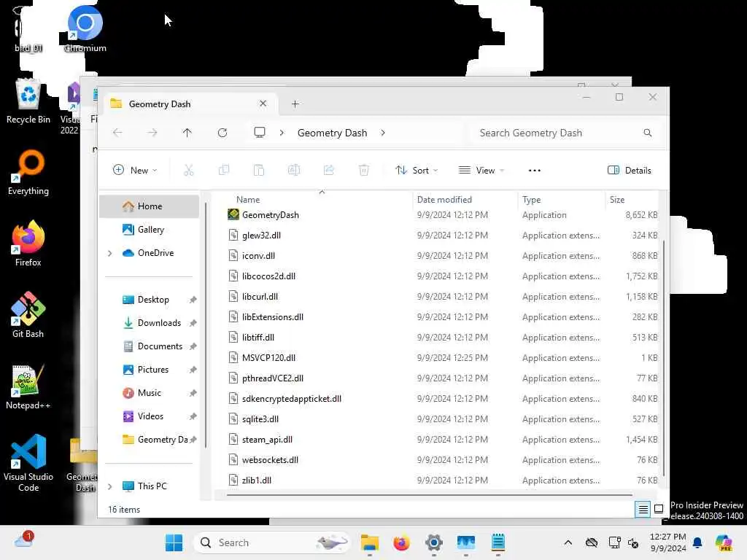Refresh the Geometry Dash folder

click(x=222, y=133)
